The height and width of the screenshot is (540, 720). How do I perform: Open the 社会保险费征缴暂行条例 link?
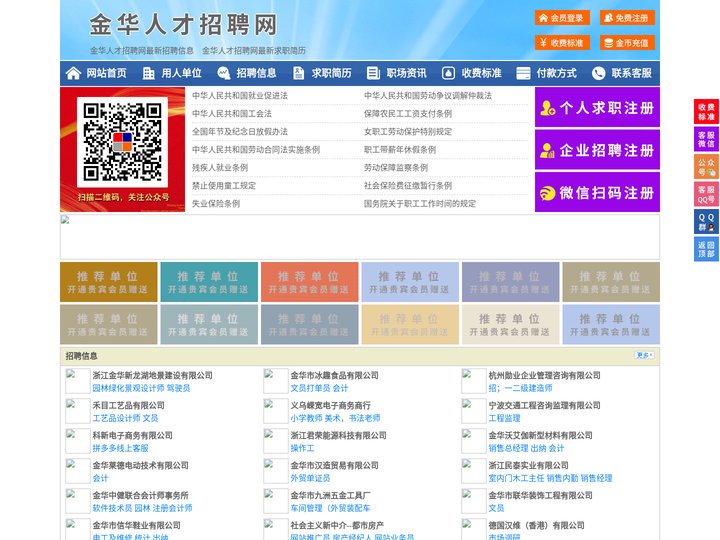coord(408,186)
